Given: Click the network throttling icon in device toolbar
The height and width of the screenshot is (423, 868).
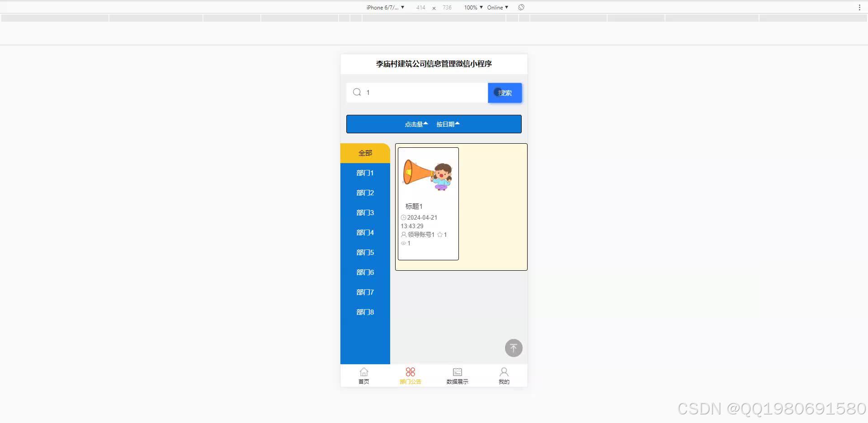Looking at the screenshot, I should [x=521, y=7].
